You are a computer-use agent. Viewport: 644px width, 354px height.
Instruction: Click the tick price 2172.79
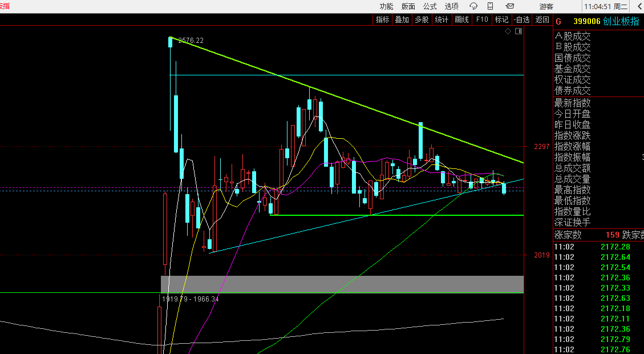(615, 339)
